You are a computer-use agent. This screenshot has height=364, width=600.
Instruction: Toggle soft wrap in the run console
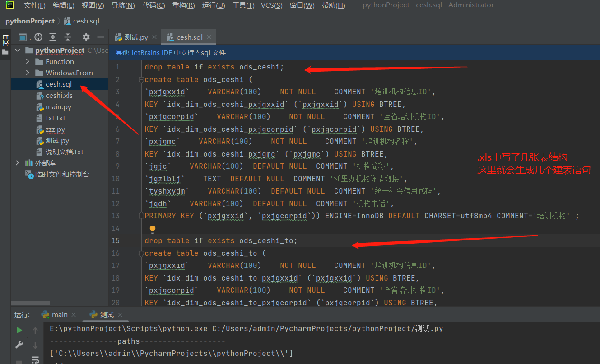coord(35,361)
